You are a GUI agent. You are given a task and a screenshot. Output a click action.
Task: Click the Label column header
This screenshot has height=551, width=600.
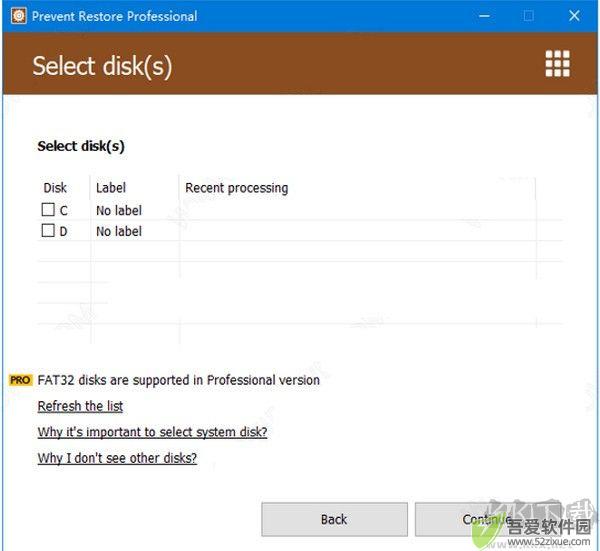[111, 188]
